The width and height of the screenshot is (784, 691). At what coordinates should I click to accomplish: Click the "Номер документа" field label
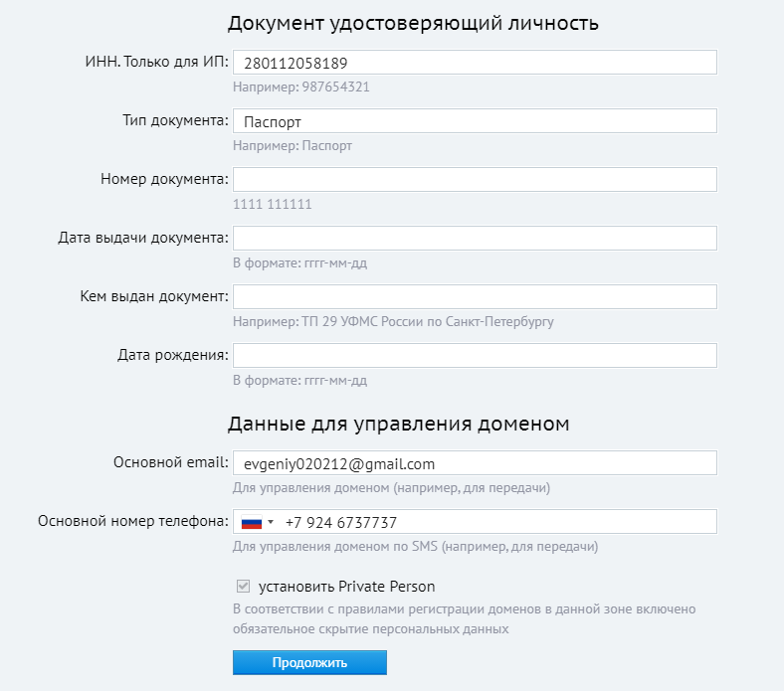tap(164, 179)
